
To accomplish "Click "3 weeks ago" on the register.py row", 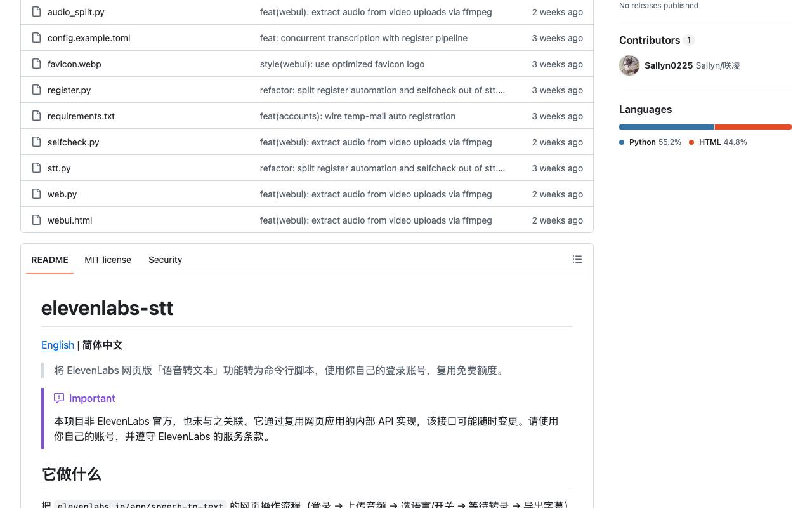I will [x=558, y=90].
